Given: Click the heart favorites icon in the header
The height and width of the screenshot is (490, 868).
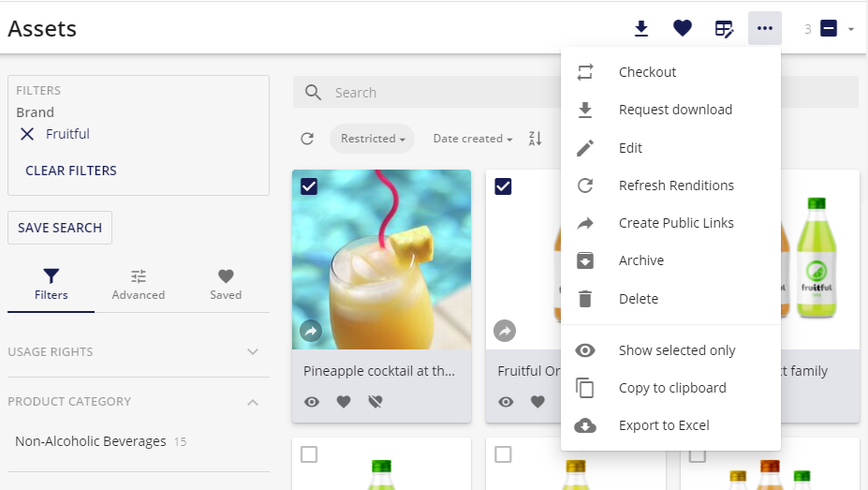Looking at the screenshot, I should [682, 28].
